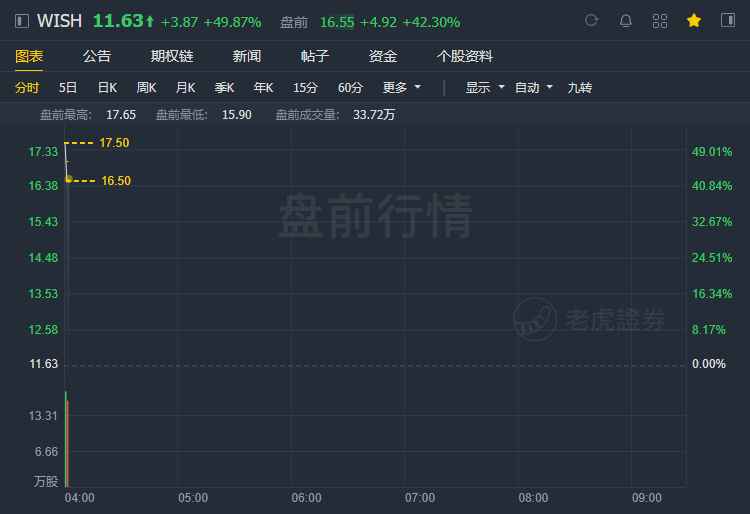Expand the 显示 dropdown
This screenshot has width=750, height=514.
(485, 87)
